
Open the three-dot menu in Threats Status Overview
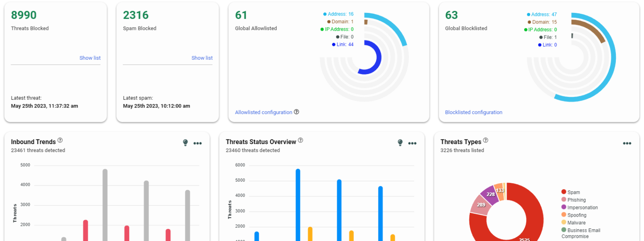(x=412, y=143)
